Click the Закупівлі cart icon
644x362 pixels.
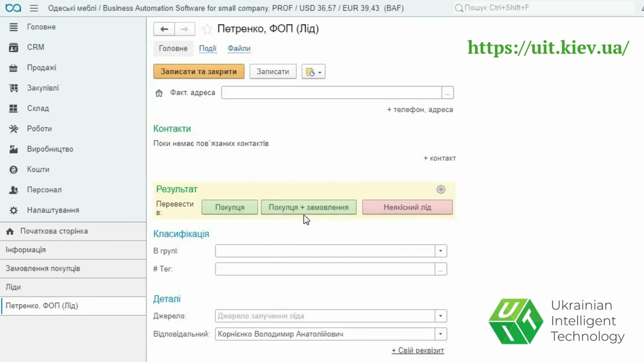tap(14, 88)
